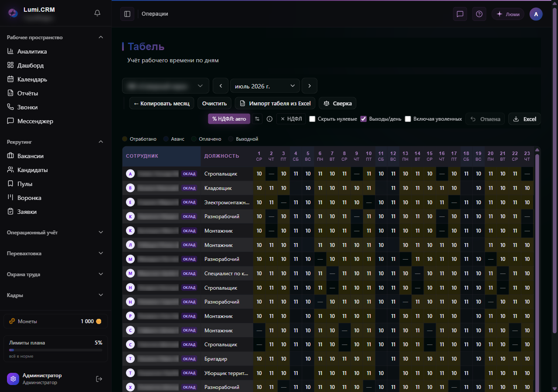
Task: Open NDFL settings sliders icon
Action: [x=258, y=119]
